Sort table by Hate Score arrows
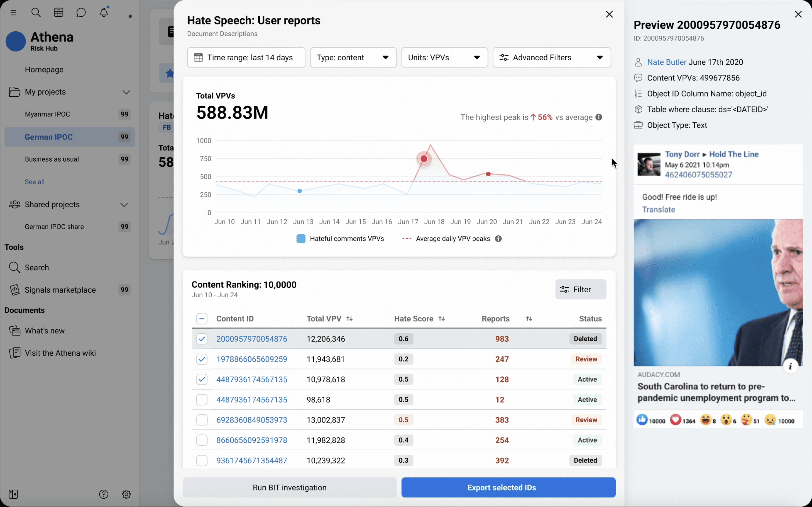Viewport: 812px width, 507px height. point(441,319)
